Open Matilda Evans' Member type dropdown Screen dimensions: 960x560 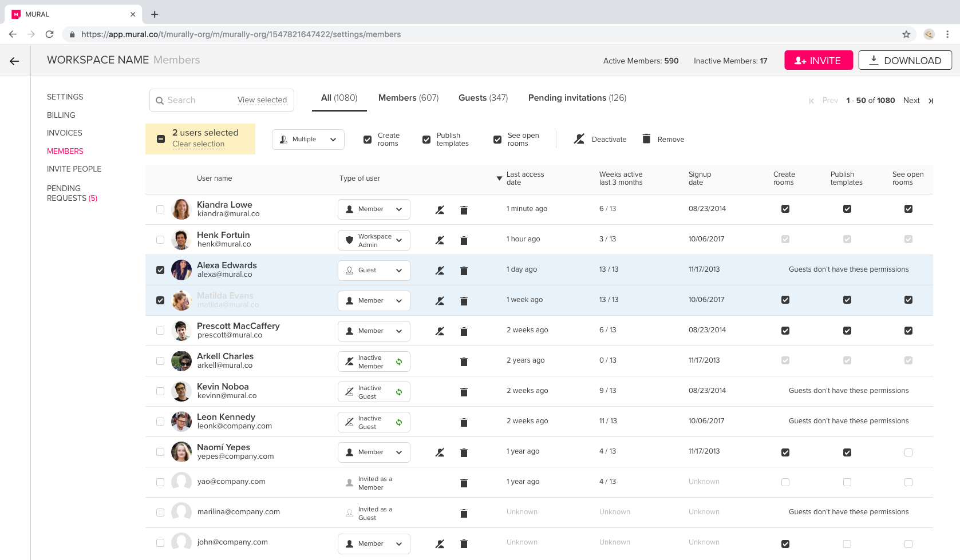374,301
